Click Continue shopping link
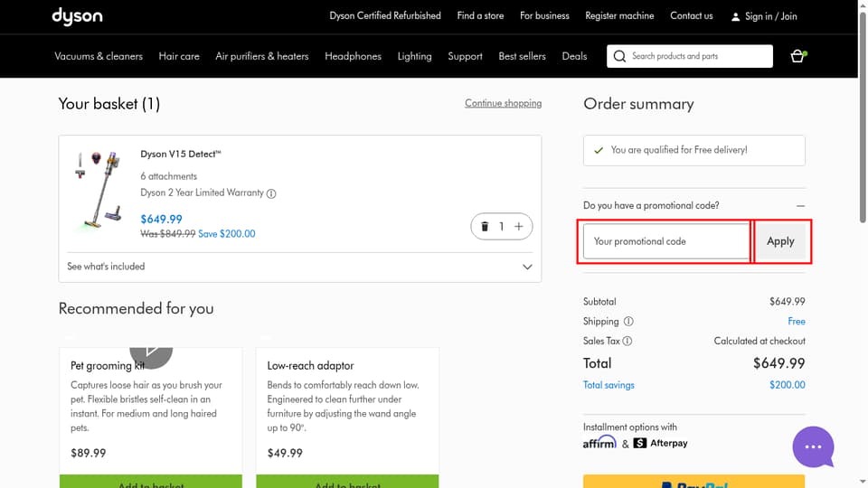Image resolution: width=868 pixels, height=488 pixels. pos(504,103)
